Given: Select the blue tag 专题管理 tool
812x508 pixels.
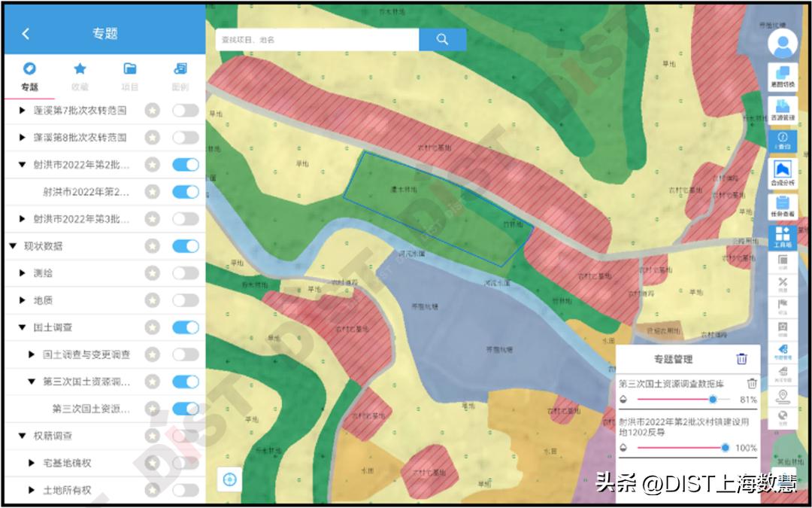Looking at the screenshot, I should (783, 351).
